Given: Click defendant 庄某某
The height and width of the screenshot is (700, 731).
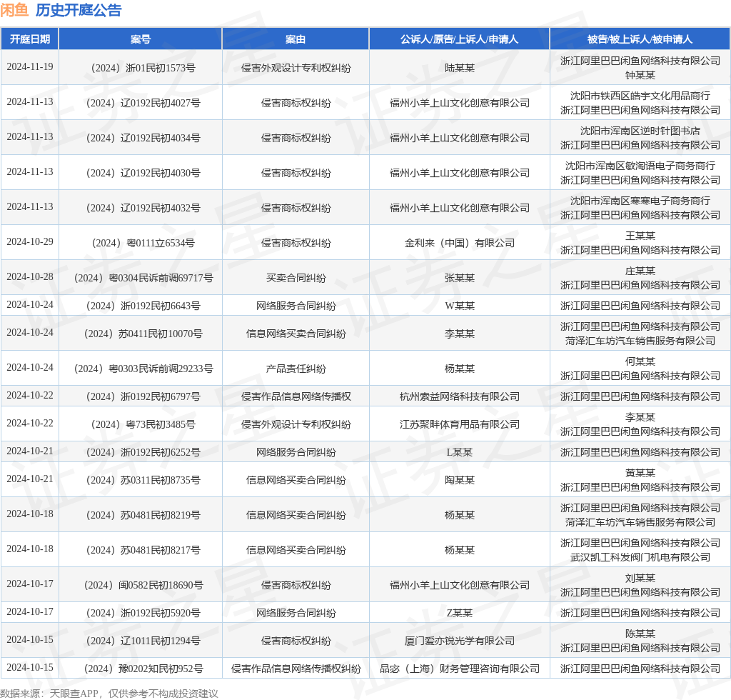Looking at the screenshot, I should coord(640,271).
